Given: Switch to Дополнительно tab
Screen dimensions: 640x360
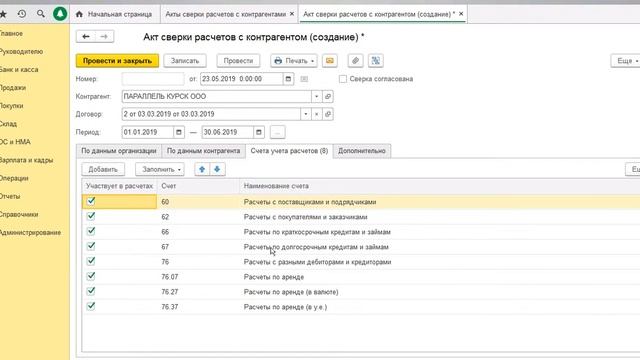Looking at the screenshot, I should (362, 151).
